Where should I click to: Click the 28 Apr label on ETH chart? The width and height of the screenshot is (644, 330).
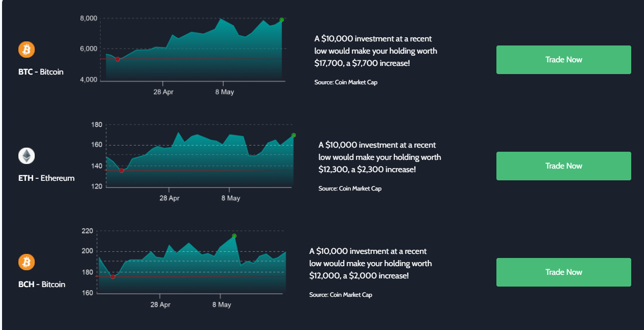click(x=170, y=198)
